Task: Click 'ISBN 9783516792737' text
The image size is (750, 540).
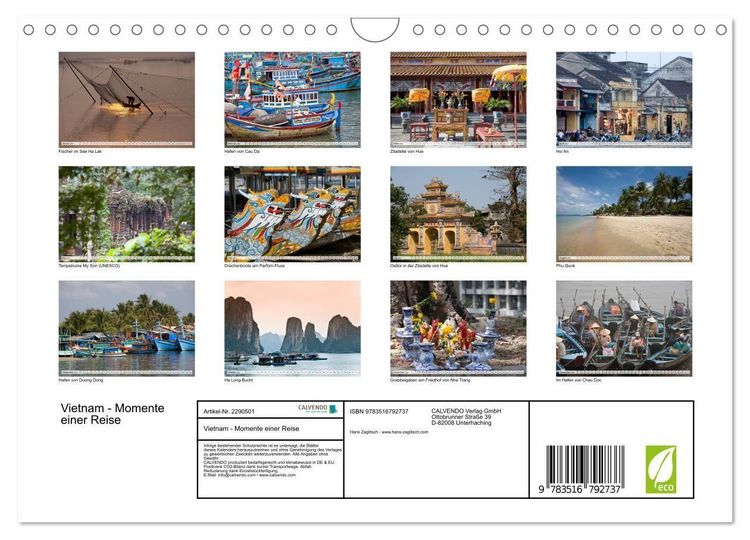Action: (379, 411)
